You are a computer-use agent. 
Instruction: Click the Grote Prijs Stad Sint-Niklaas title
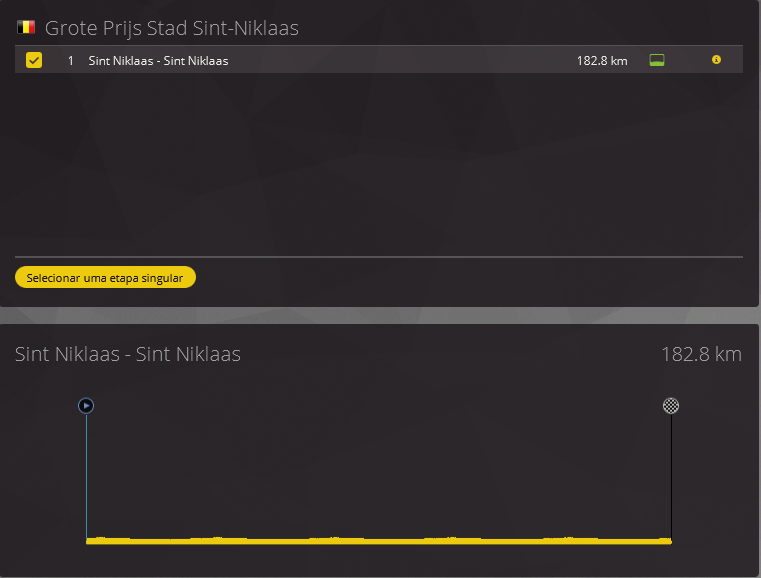(x=172, y=29)
